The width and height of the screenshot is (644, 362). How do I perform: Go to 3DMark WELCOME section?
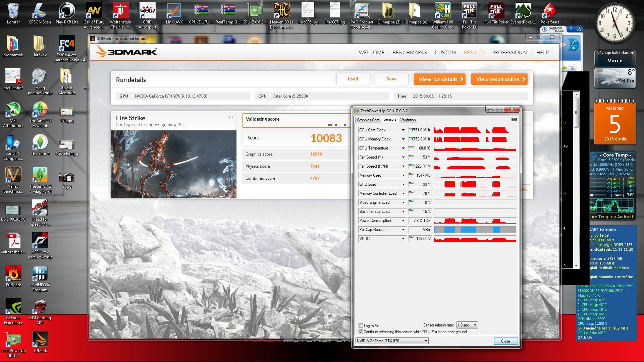coord(372,53)
